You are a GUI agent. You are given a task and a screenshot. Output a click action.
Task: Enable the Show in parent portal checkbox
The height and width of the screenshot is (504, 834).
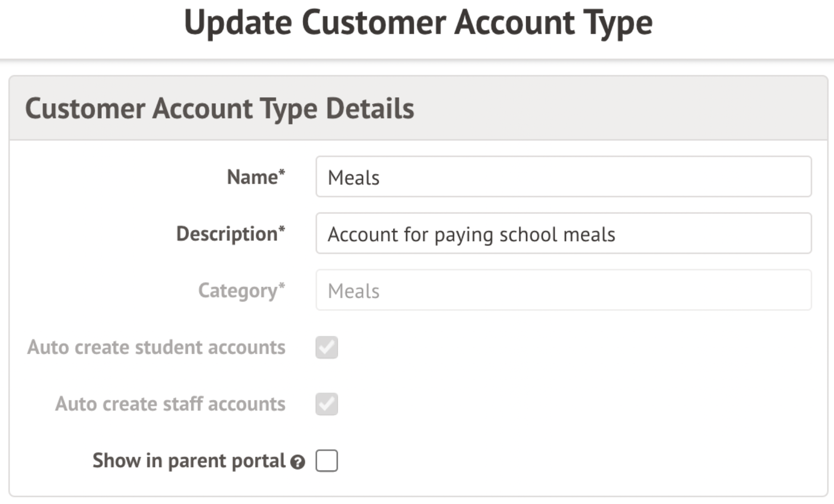[x=327, y=461]
